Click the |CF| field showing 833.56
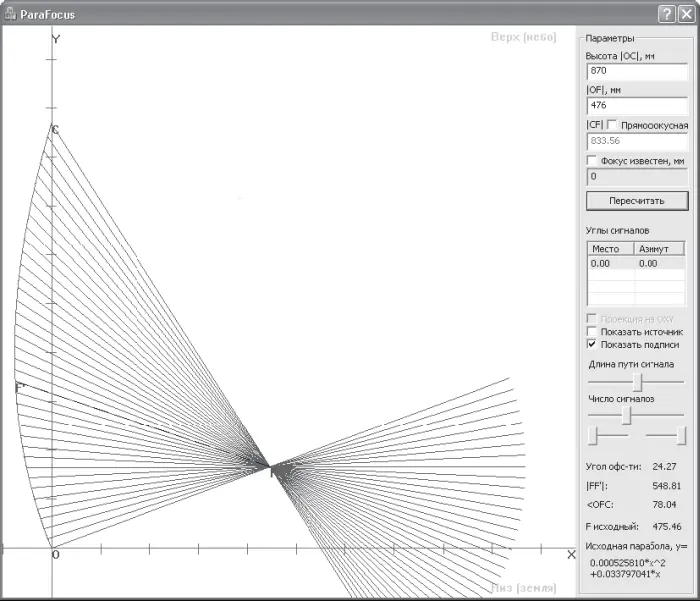The height and width of the screenshot is (601, 700). click(x=637, y=141)
